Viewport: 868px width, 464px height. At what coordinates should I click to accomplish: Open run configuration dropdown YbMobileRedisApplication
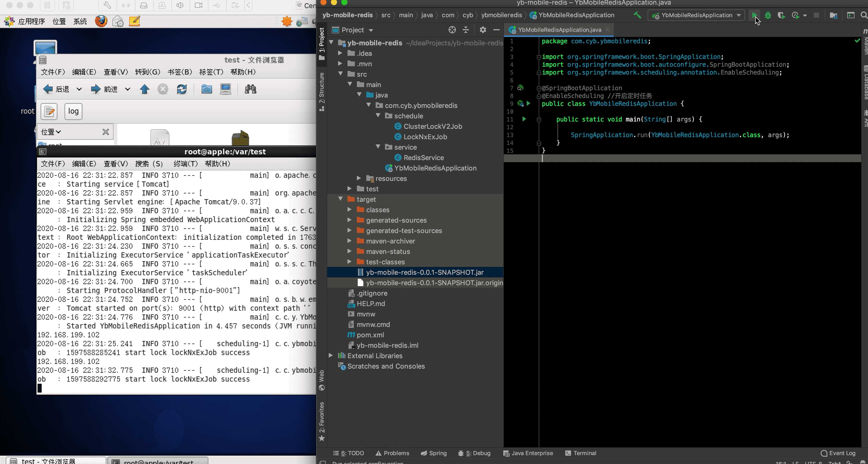point(696,15)
